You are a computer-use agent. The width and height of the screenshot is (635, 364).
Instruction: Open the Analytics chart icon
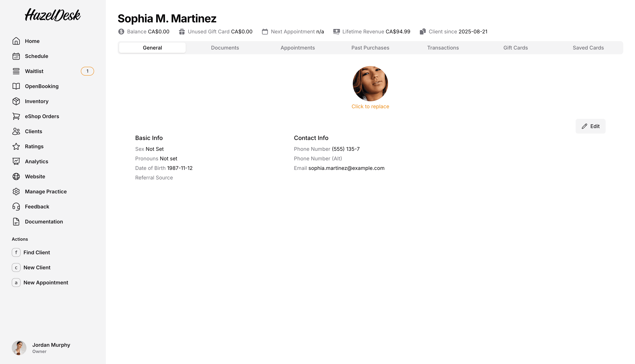[x=16, y=161]
